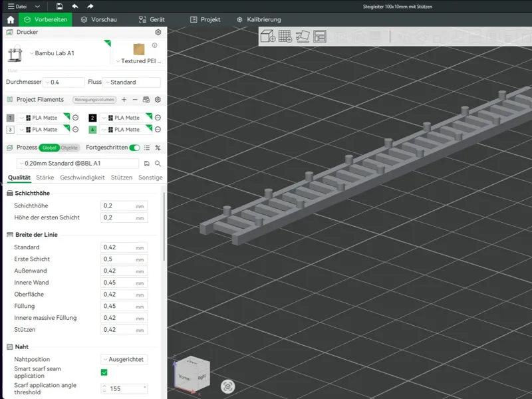Click filament 4 green color swatch
Screen dimensions: 532x399
coord(92,130)
